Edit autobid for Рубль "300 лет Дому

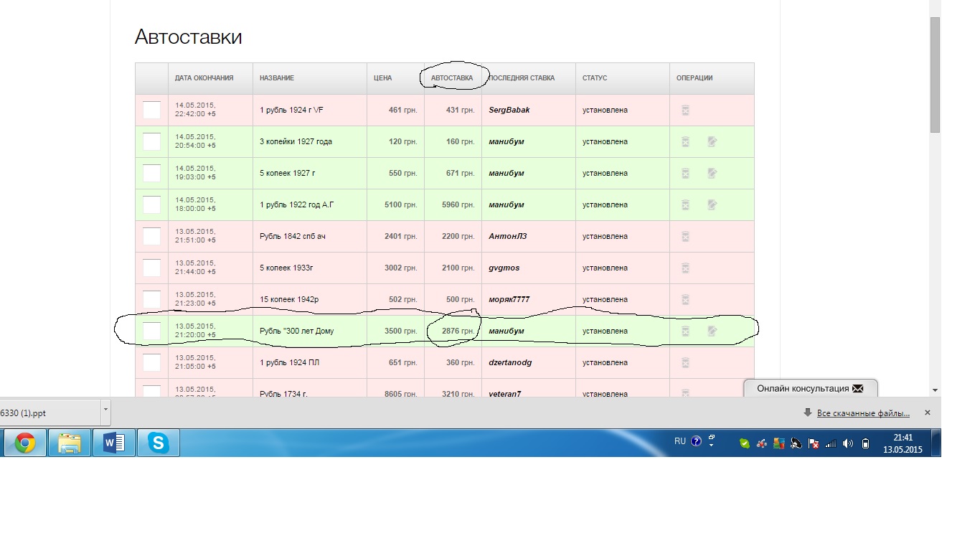pos(712,331)
